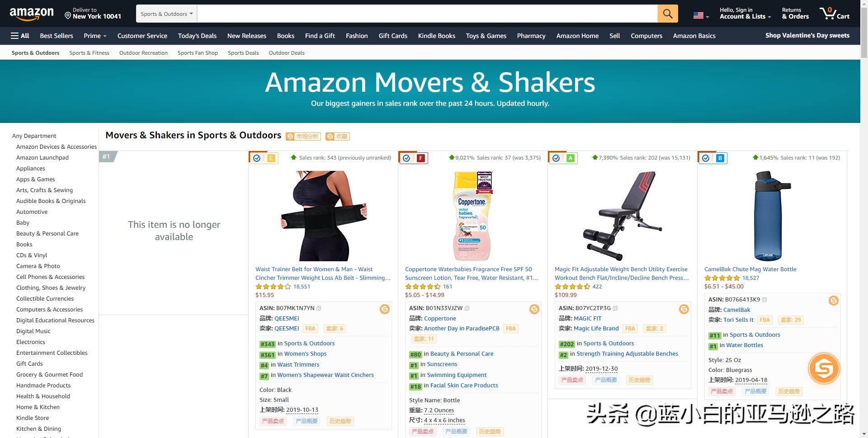This screenshot has height=438, width=868.
Task: Click the large floating orange S extension icon
Action: (824, 369)
